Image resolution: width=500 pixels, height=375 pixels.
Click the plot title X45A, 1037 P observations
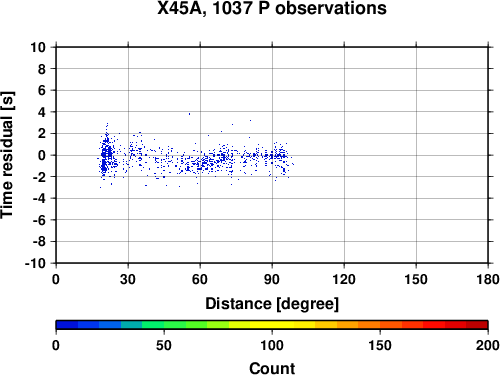[x=272, y=8]
